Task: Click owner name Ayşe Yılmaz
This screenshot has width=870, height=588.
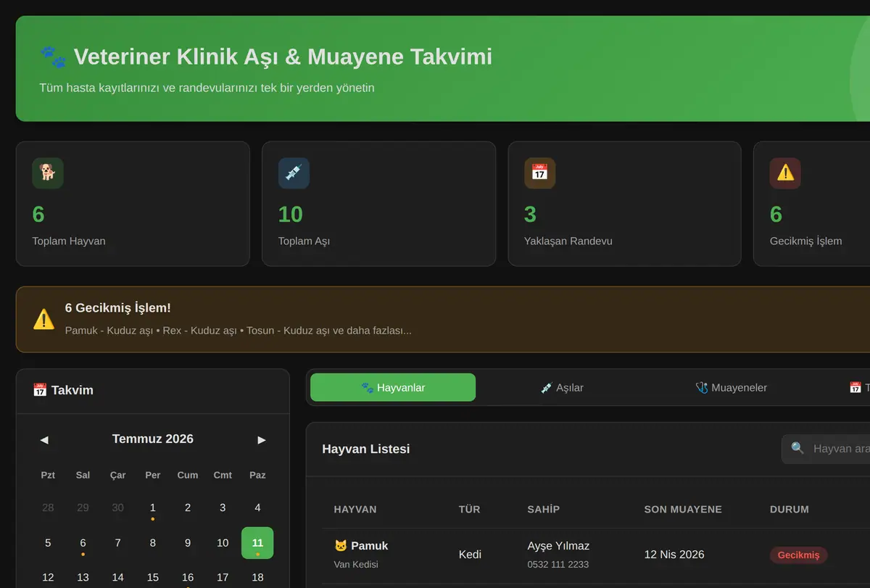Action: [x=558, y=546]
